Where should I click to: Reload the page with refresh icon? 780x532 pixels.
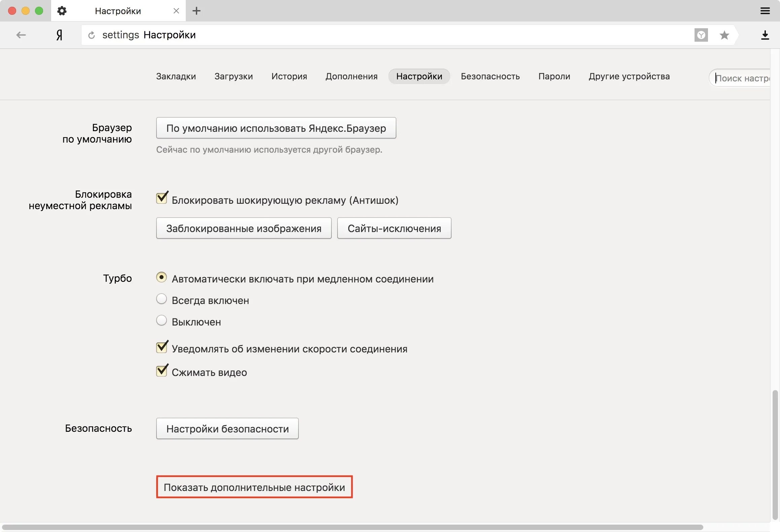click(x=91, y=35)
